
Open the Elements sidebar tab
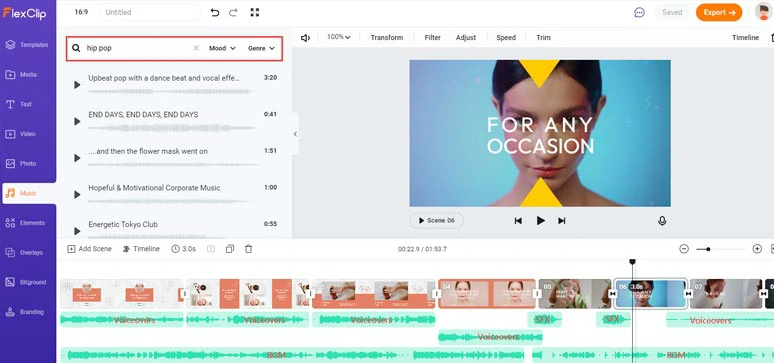pos(28,223)
